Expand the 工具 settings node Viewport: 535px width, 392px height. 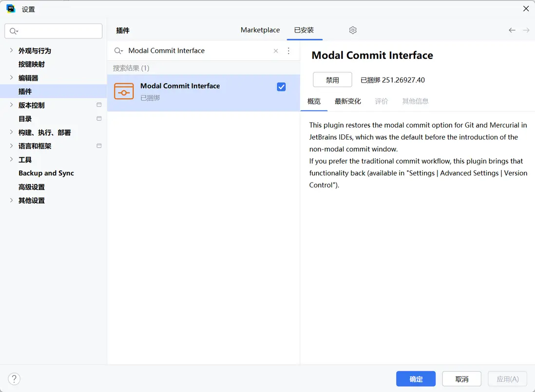tap(12, 159)
